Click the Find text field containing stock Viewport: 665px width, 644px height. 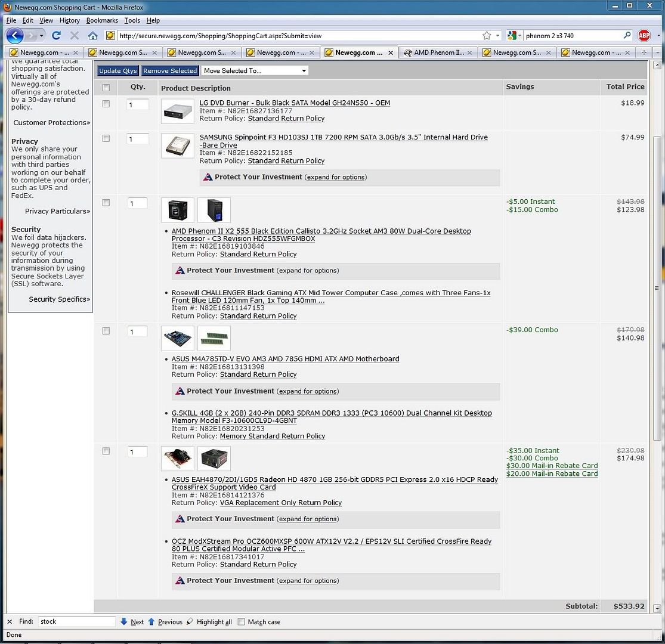[x=77, y=621]
